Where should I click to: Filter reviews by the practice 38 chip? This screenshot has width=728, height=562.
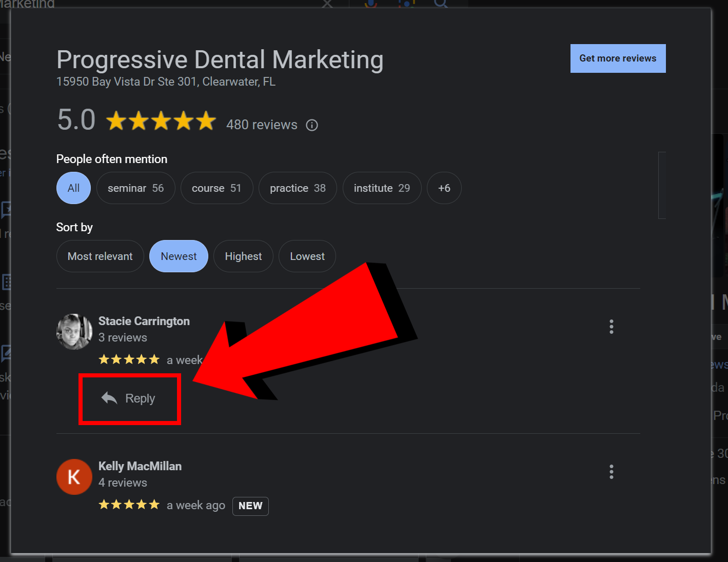[298, 188]
